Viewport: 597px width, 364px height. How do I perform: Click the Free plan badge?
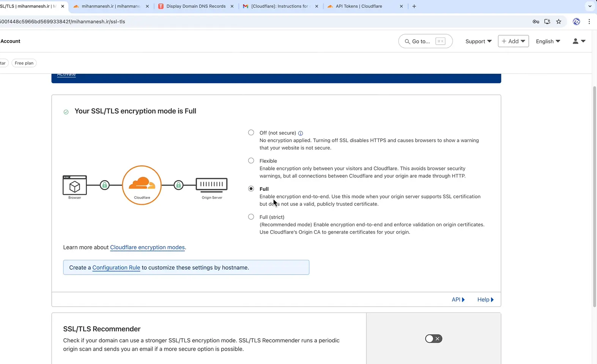pyautogui.click(x=24, y=63)
